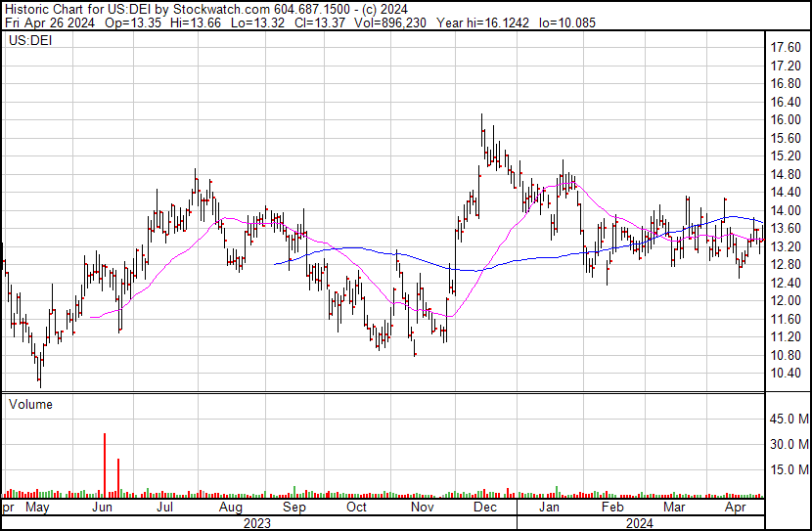
Task: Click the tallest red volume bar in June
Action: (x=105, y=465)
